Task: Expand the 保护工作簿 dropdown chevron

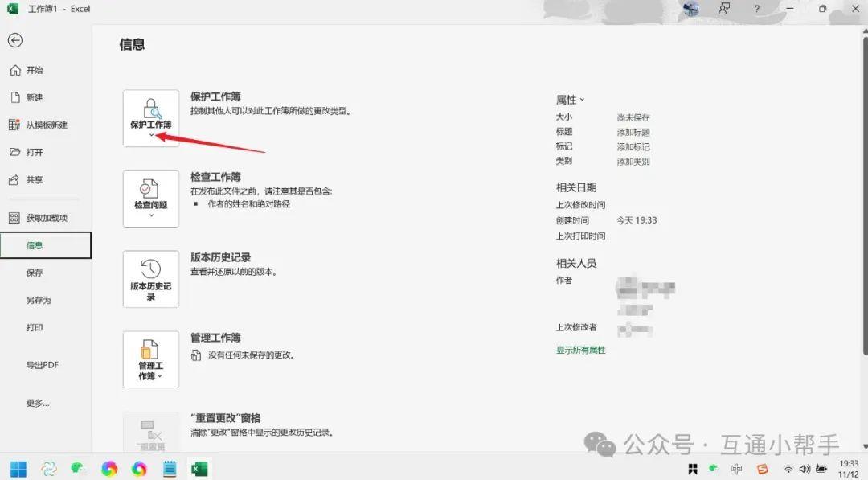Action: pyautogui.click(x=151, y=135)
